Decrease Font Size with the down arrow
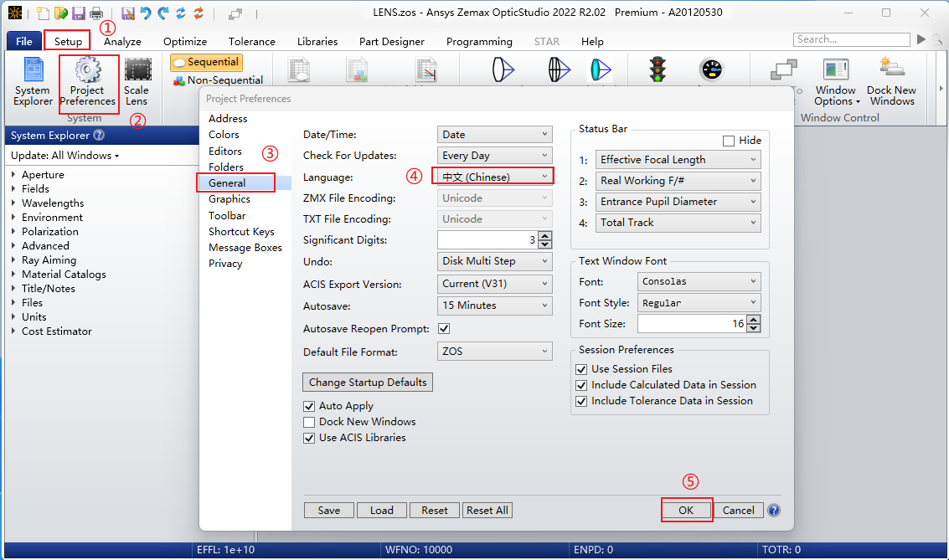This screenshot has width=949, height=560. coord(754,328)
